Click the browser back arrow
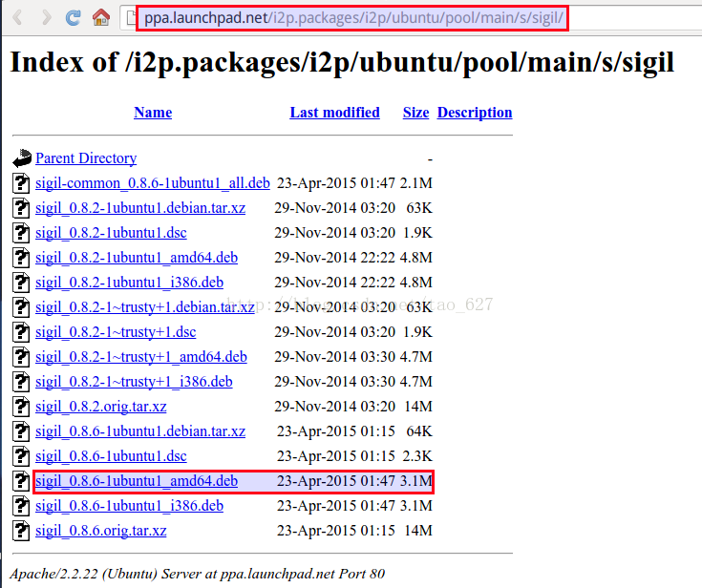 [17, 18]
